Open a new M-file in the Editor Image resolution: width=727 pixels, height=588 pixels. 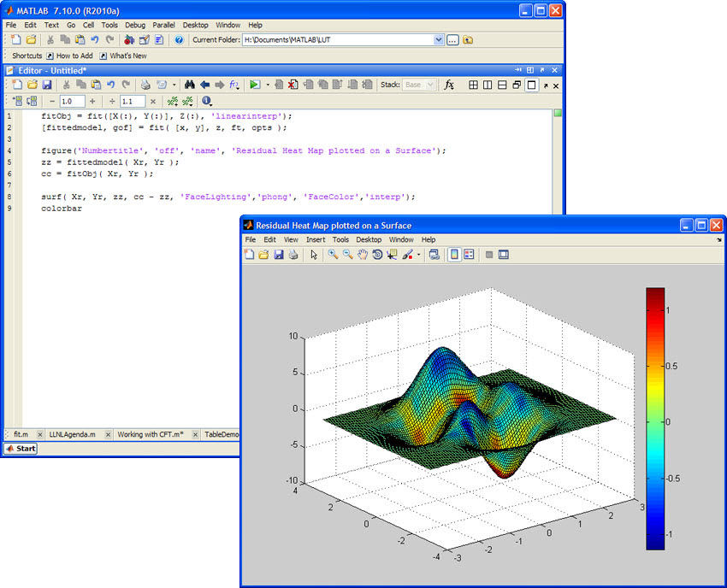point(17,85)
